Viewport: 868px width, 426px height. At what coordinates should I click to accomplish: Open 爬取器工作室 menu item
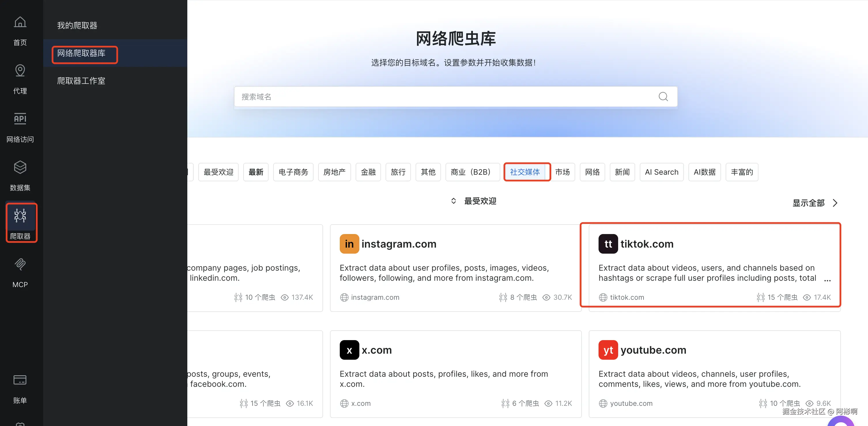pos(81,81)
